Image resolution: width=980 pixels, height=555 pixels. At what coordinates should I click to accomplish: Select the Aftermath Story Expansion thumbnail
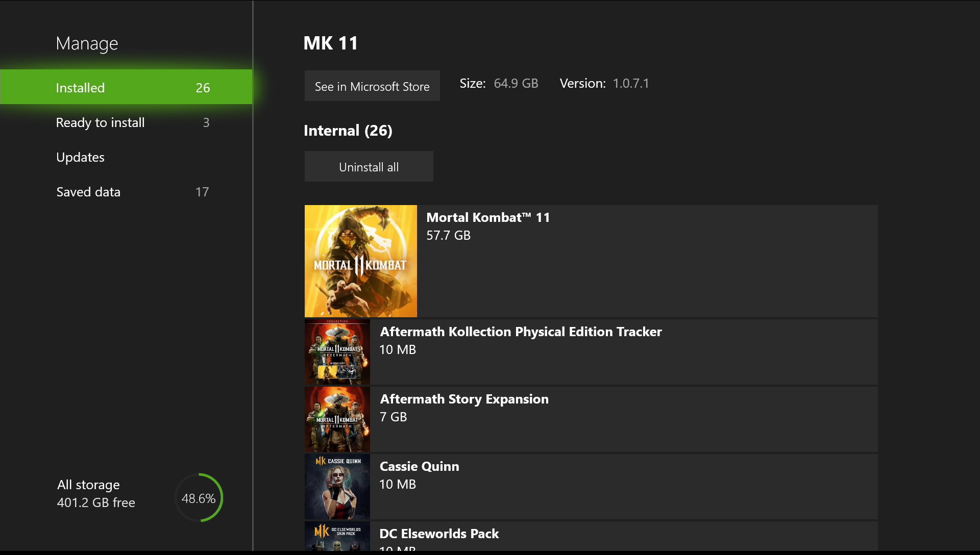[337, 419]
